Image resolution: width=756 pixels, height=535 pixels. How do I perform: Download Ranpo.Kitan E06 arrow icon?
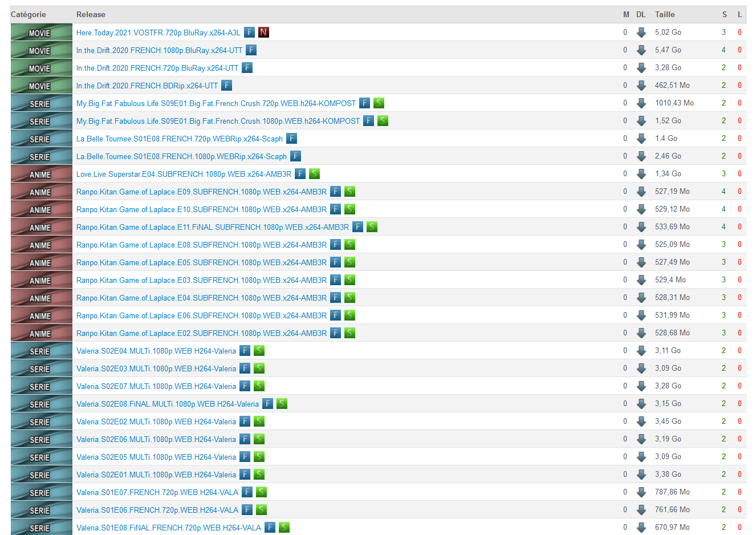point(641,315)
